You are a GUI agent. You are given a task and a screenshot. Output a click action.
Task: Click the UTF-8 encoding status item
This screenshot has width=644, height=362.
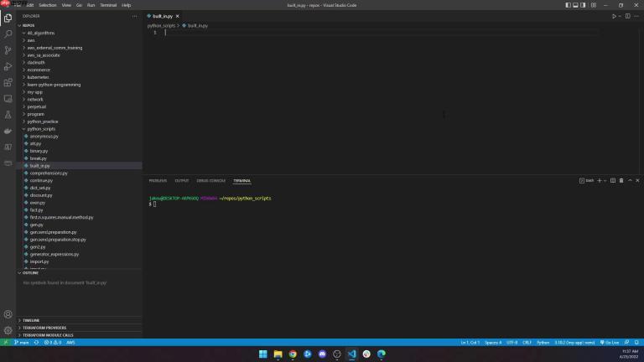click(x=512, y=342)
